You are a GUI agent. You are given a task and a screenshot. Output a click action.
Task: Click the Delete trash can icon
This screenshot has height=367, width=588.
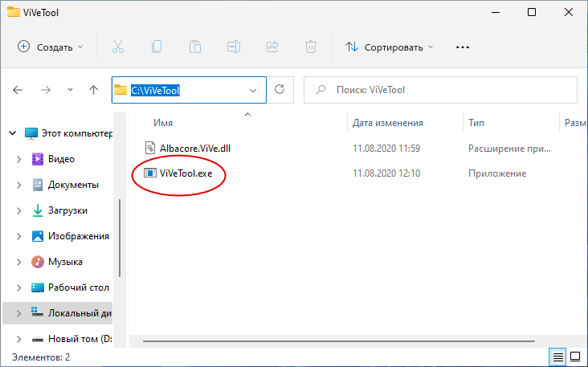(x=311, y=47)
